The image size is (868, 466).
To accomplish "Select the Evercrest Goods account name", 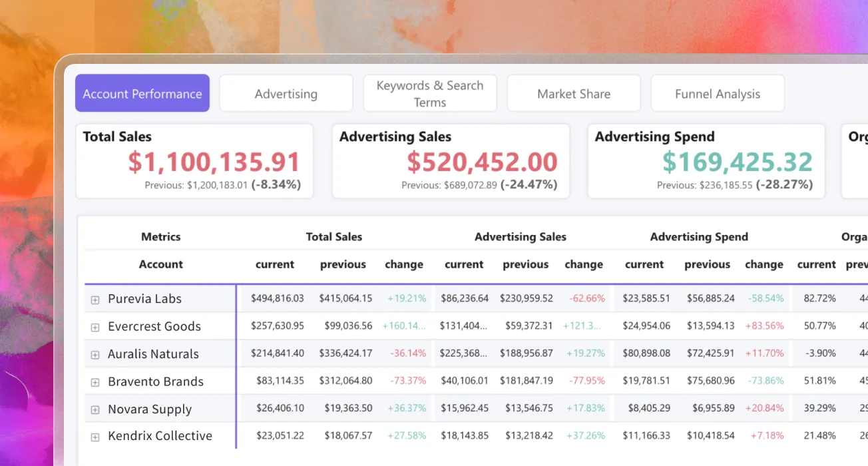I will [154, 326].
